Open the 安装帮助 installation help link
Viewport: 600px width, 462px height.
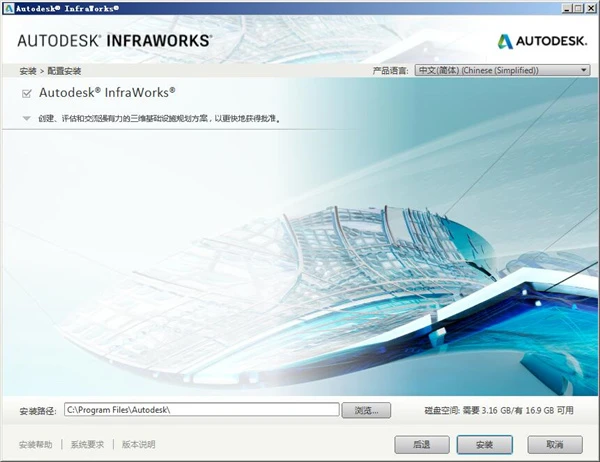[35, 444]
